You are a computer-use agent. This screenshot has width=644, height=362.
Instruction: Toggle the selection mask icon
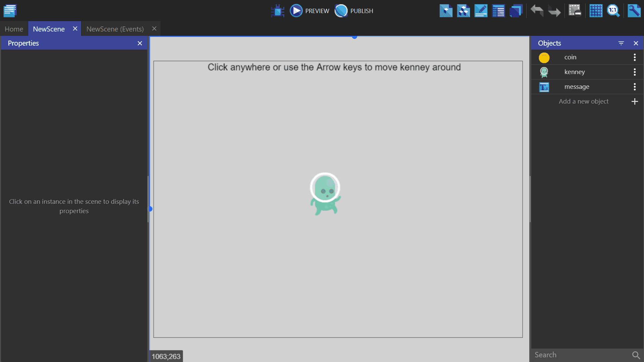(575, 11)
